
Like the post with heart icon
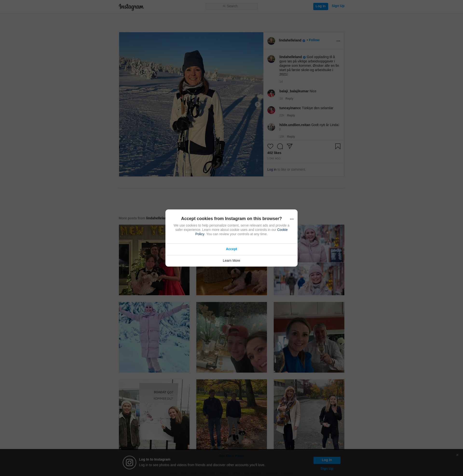click(x=270, y=146)
